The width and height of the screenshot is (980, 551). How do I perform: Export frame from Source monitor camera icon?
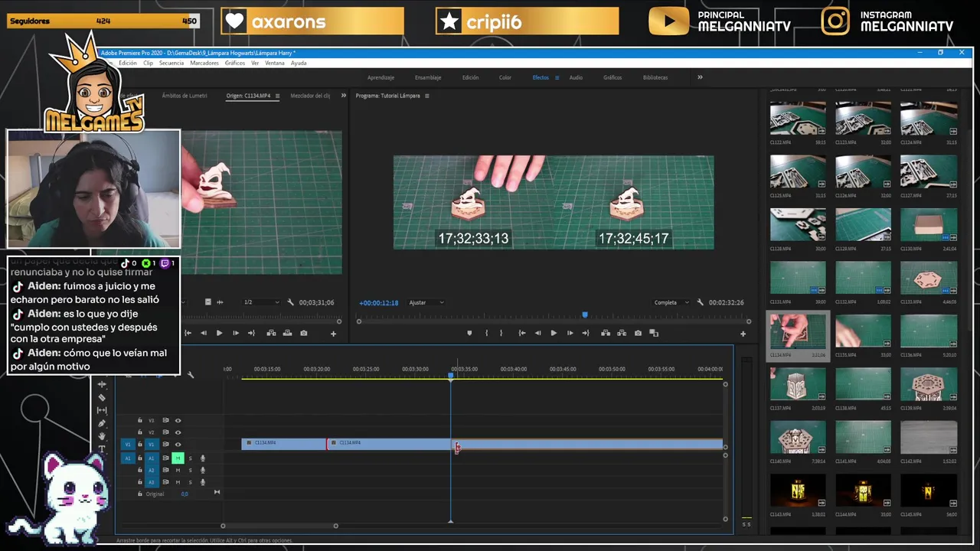[304, 333]
